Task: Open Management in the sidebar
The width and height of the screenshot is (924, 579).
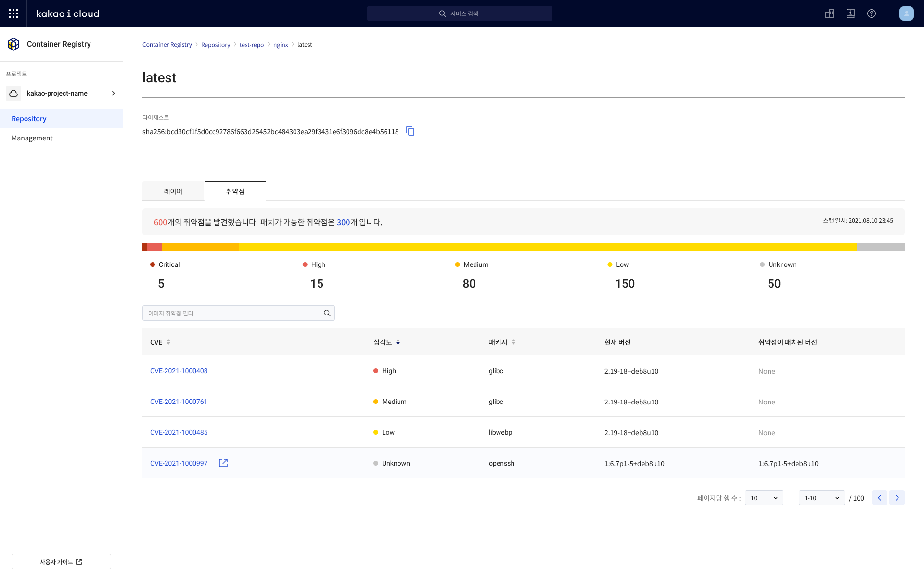Action: click(x=62, y=138)
